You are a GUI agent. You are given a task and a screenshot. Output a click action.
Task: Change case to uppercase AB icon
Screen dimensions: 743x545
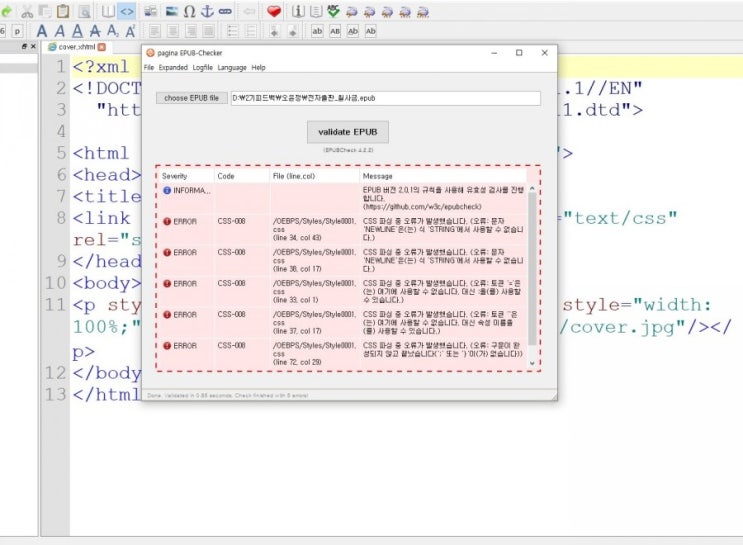335,31
